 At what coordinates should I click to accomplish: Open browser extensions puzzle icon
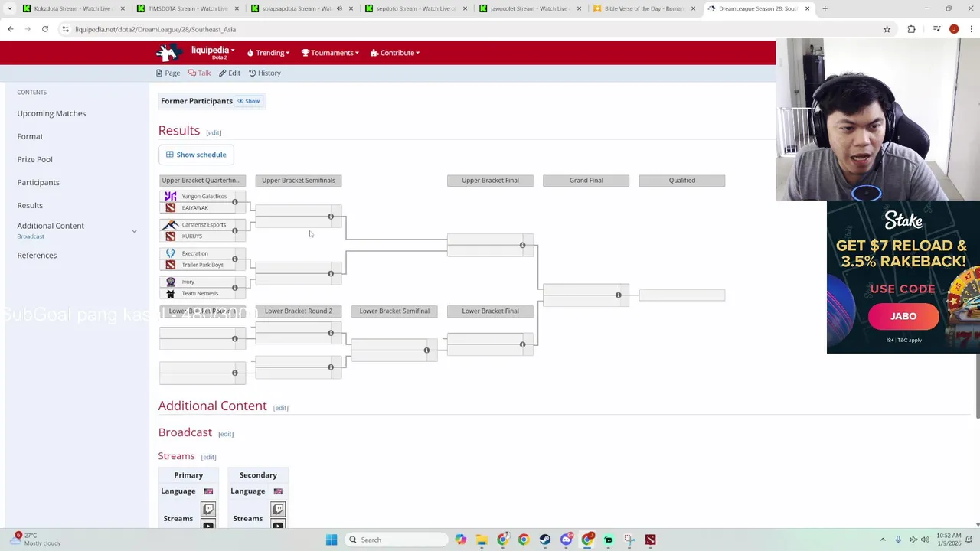[911, 29]
